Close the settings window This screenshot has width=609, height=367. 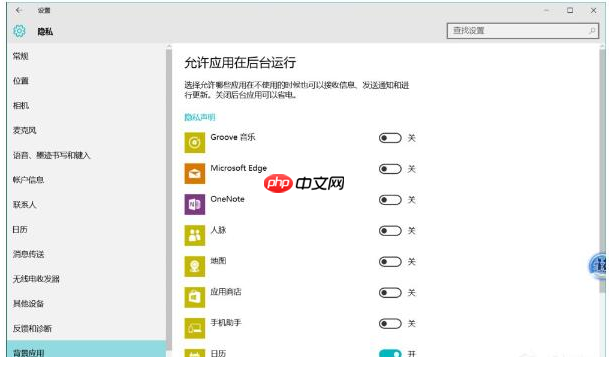(593, 10)
